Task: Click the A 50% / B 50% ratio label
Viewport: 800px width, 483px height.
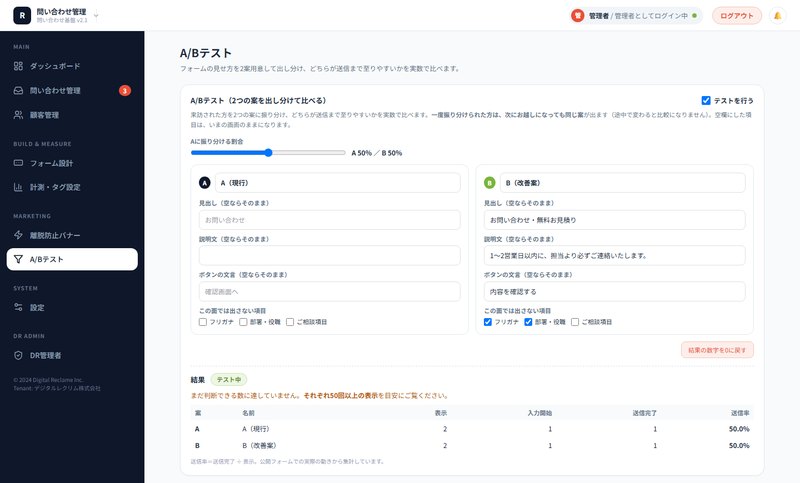Action: tap(377, 153)
